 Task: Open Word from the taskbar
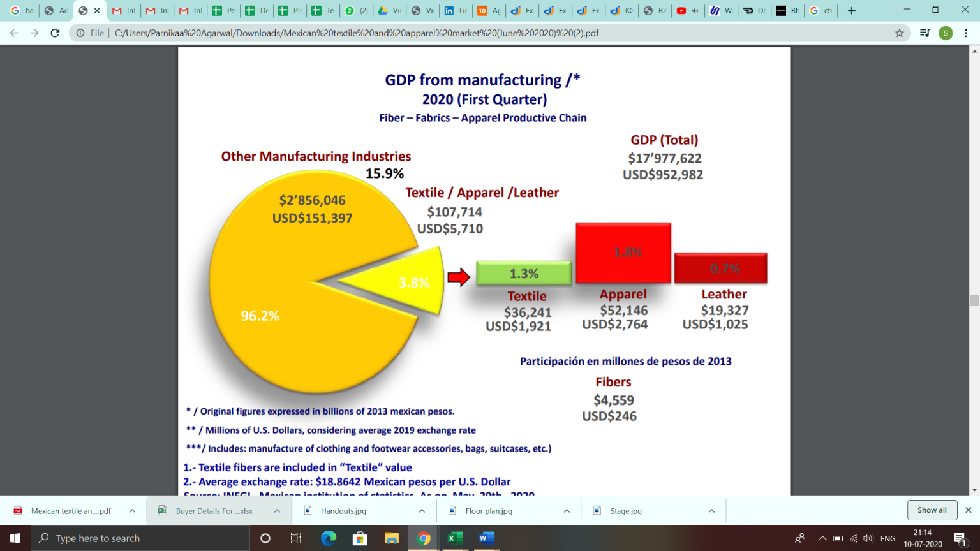(x=487, y=538)
